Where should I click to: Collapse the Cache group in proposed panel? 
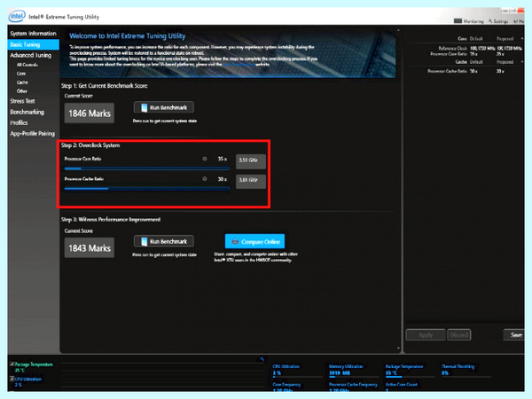522,62
